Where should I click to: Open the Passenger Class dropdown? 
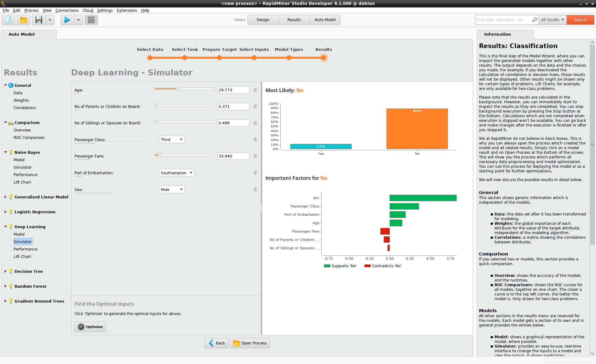tap(171, 140)
